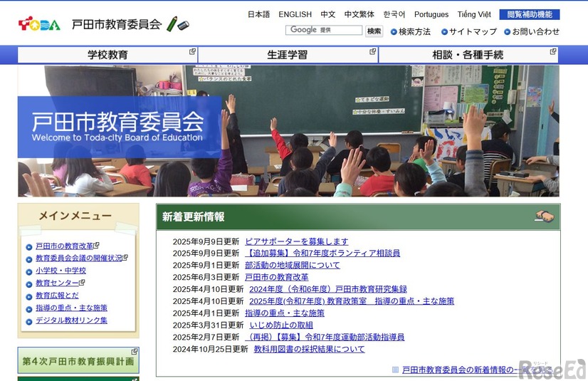Open 2025年度(令和7年度)教育政策室 指導の重点 link
588x381 pixels.
[x=352, y=301]
